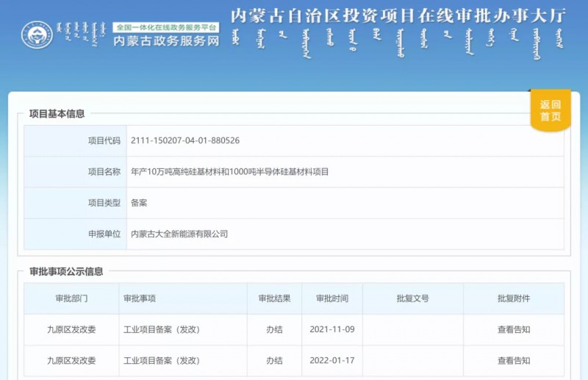
Task: Open the 内蒙古政务服务网 site name link
Action: click(x=165, y=42)
